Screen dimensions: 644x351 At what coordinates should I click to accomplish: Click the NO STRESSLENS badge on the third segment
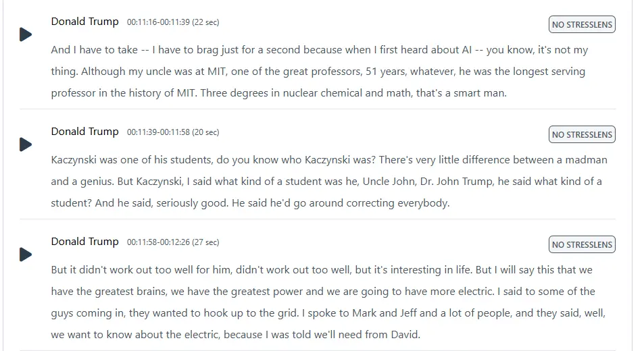[582, 245]
